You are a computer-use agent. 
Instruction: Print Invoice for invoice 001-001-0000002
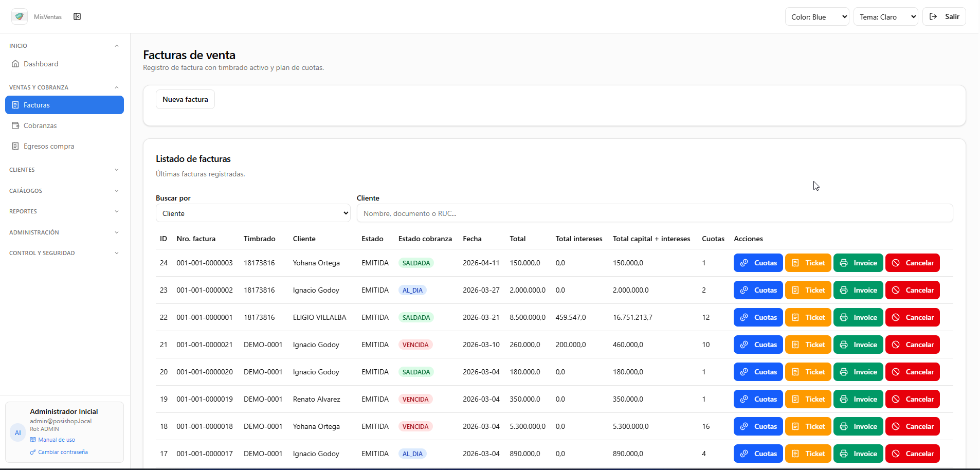pyautogui.click(x=858, y=290)
